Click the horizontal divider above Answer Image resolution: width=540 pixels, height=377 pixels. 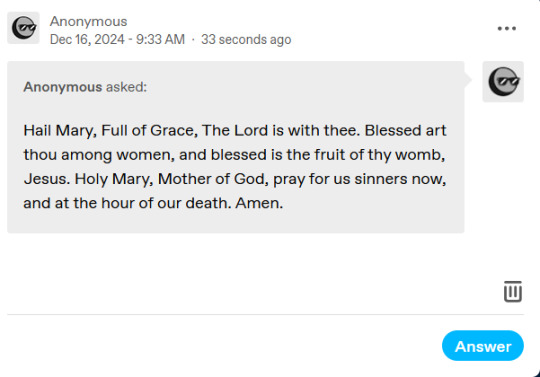click(266, 314)
